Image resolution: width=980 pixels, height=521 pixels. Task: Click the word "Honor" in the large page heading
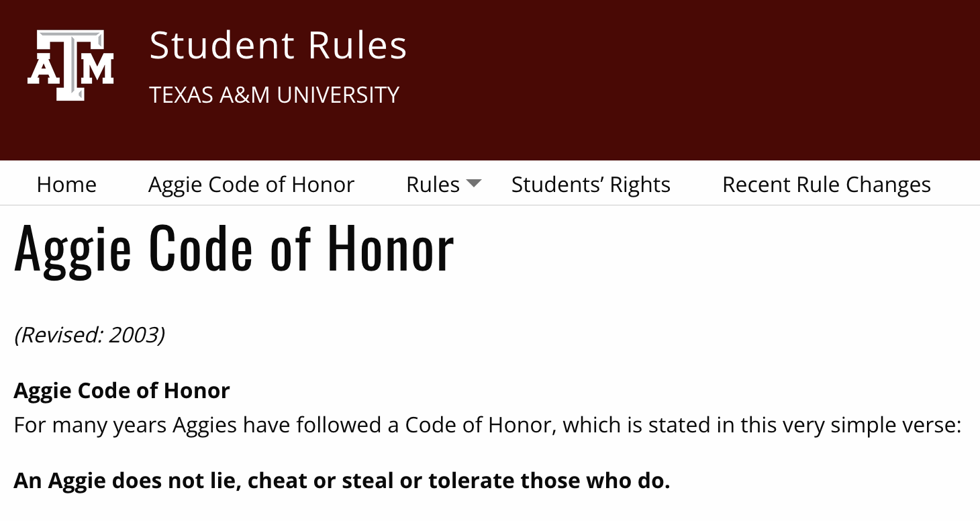click(x=390, y=249)
